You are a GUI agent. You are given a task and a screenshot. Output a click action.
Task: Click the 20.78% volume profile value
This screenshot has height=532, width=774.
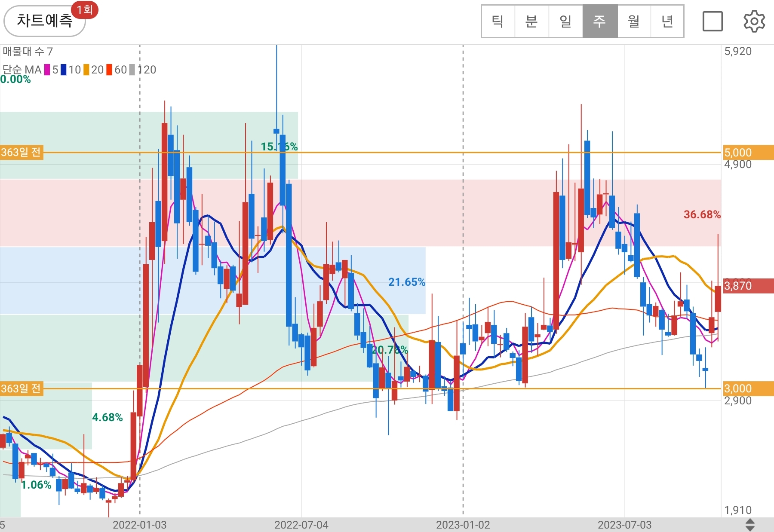coord(390,350)
